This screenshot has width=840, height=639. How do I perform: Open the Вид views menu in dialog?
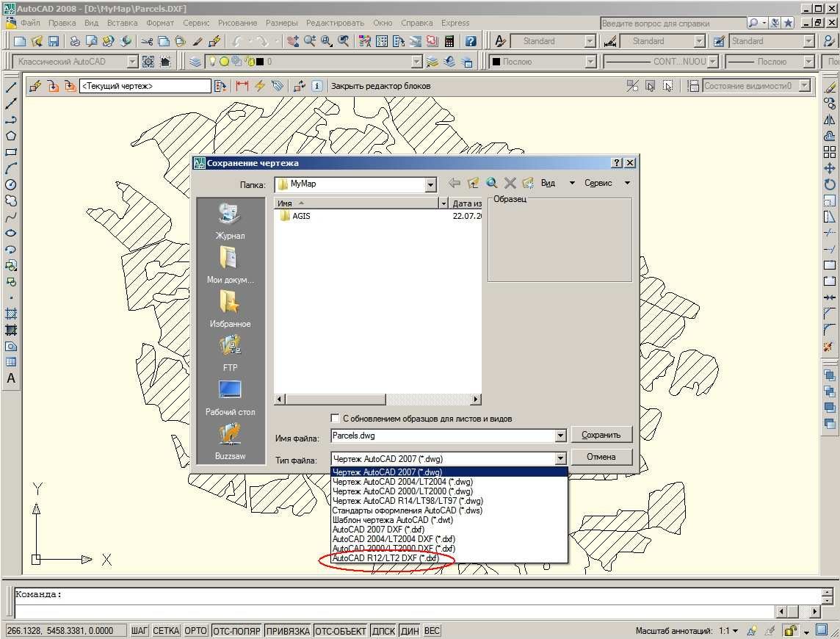coord(558,184)
